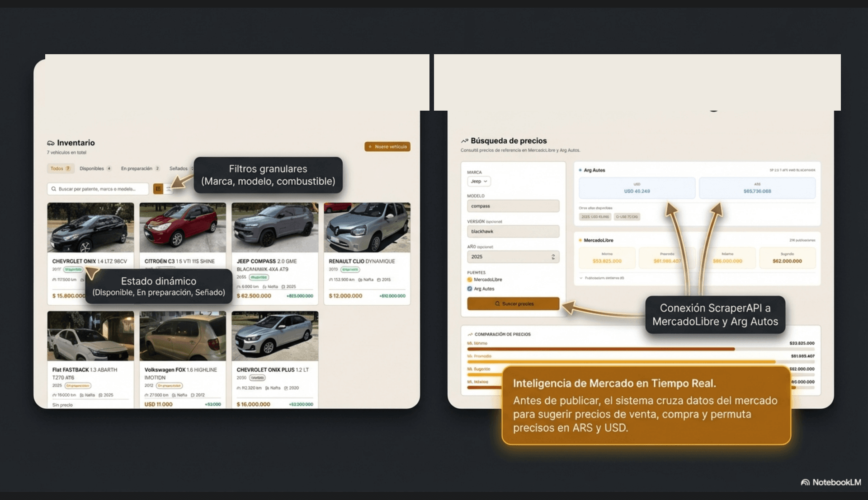Click the $12.000.000 price on Renault Clio
868x500 pixels.
pyautogui.click(x=345, y=296)
